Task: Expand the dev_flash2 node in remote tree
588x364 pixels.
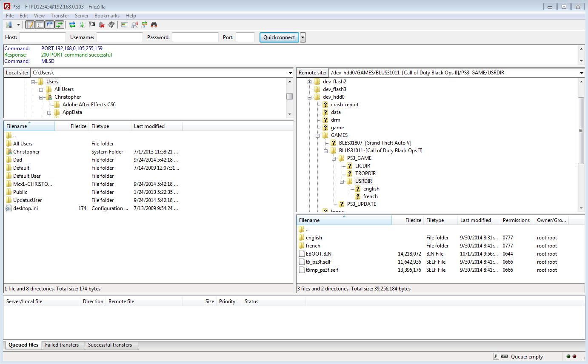Action: pos(309,82)
